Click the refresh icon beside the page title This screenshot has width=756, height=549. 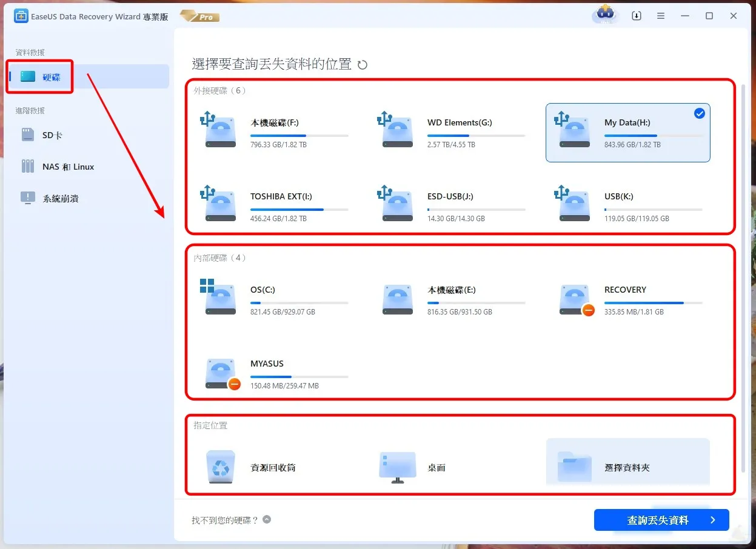[363, 65]
